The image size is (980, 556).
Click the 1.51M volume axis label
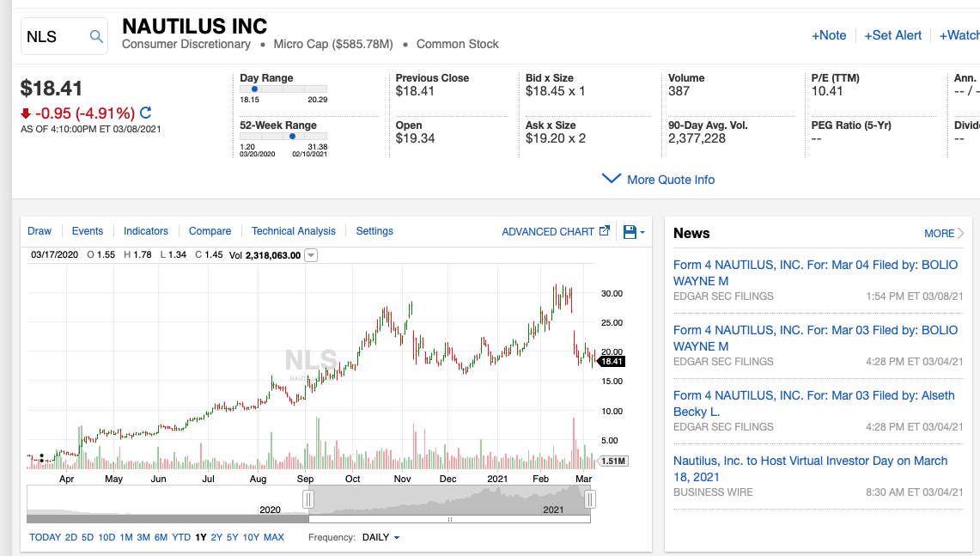pyautogui.click(x=613, y=461)
